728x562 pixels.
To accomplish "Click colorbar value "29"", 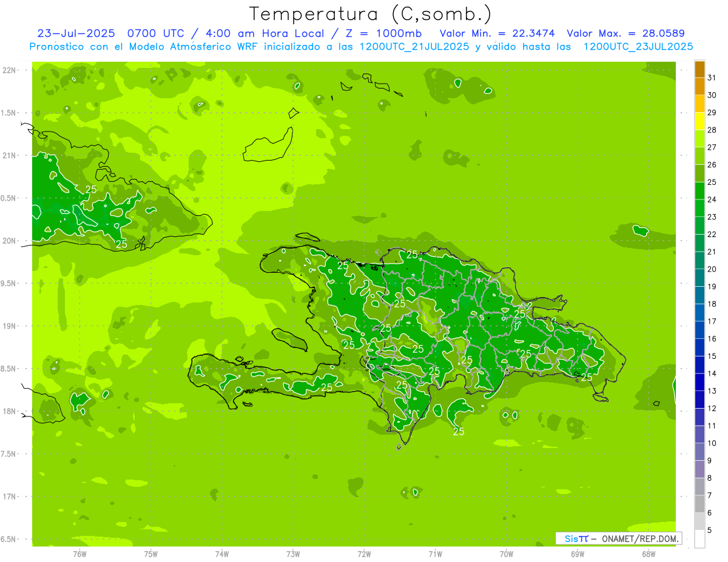I will (x=712, y=113).
